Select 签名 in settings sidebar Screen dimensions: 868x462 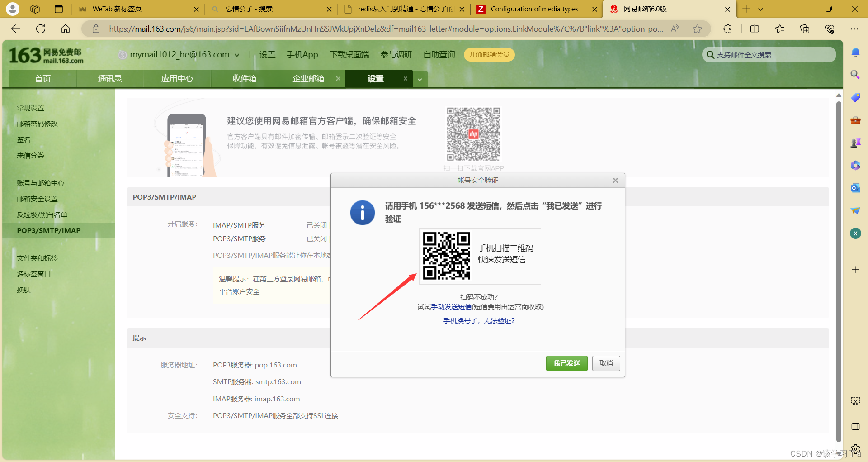pos(24,140)
